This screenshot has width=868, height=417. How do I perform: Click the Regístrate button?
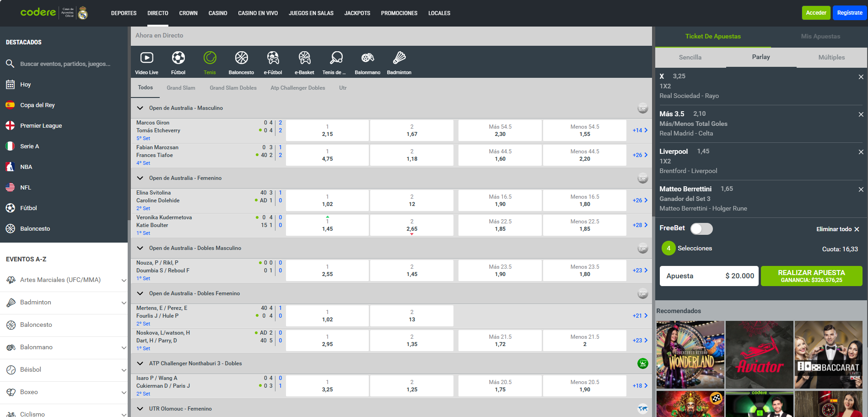coord(850,13)
